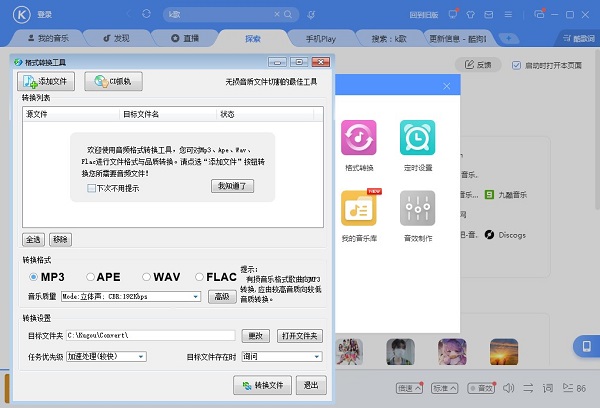Viewport: 600px width, 408px height.
Task: Launch the 音效制作 equalizer tool
Action: coord(417,207)
